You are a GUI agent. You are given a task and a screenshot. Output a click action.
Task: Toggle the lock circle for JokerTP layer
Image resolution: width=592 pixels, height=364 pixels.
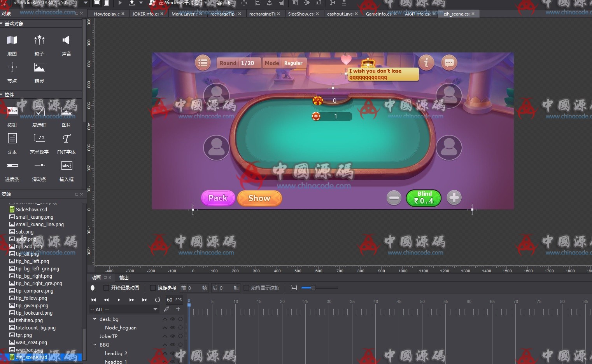[180, 336]
